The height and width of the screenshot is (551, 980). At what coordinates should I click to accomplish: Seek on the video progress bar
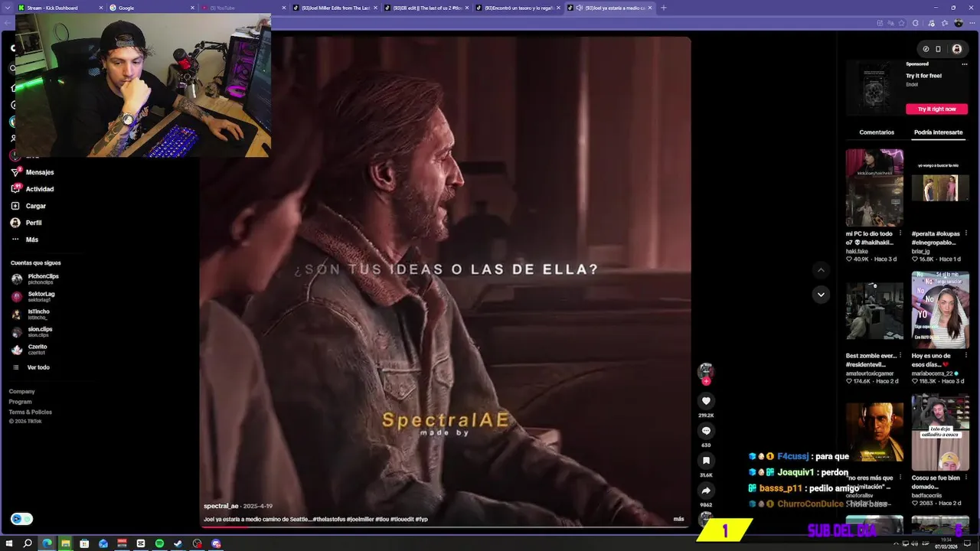445,527
